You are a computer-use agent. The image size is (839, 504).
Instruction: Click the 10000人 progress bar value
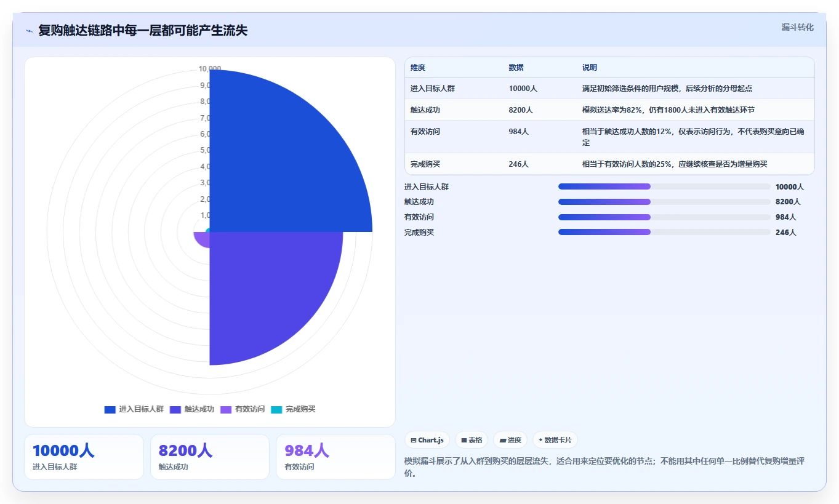(x=790, y=187)
